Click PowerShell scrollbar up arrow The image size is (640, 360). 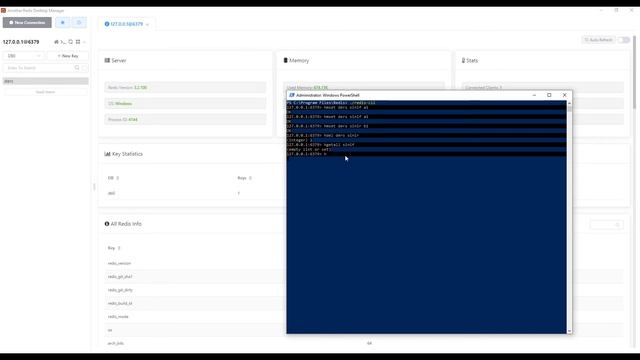tap(569, 103)
